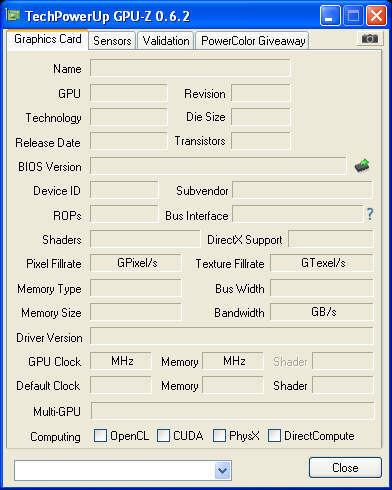Tick the DirectCompute checkbox
The width and height of the screenshot is (392, 490).
274,435
